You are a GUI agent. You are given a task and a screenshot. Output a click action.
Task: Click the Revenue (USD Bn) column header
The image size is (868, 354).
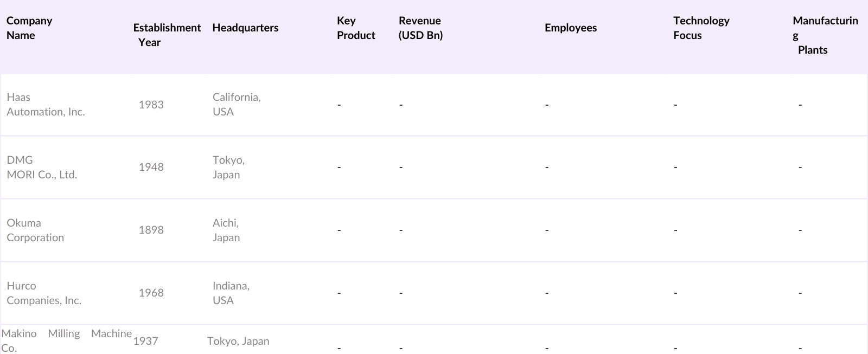420,28
